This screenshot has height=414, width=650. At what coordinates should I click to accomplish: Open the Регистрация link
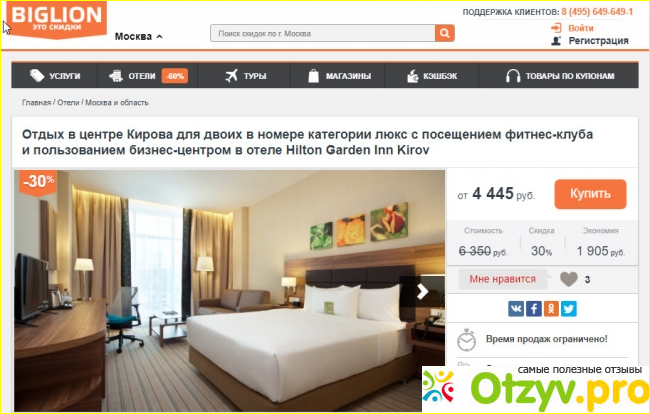click(598, 41)
